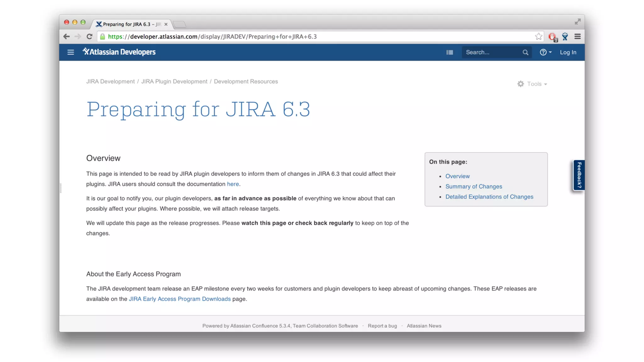Click the browser back arrow
Viewport: 644px width, 362px height.
(x=66, y=36)
